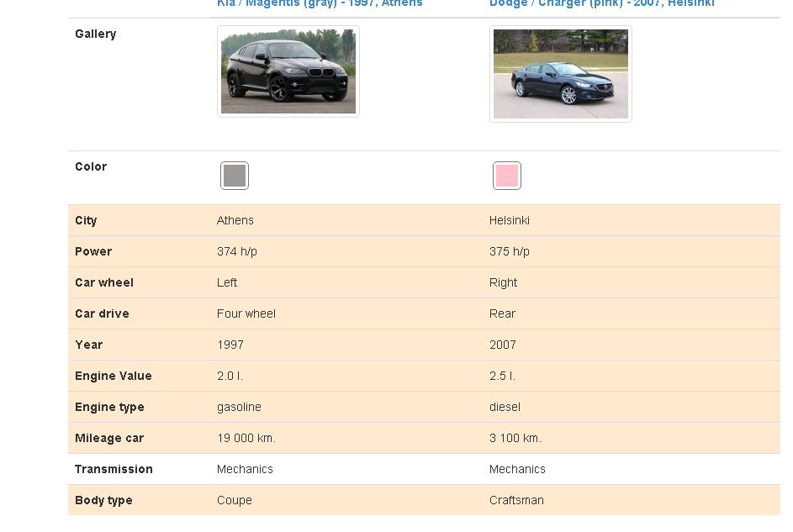Click the dark blue sedan gallery thumbnail
The height and width of the screenshot is (532, 793).
point(561,74)
